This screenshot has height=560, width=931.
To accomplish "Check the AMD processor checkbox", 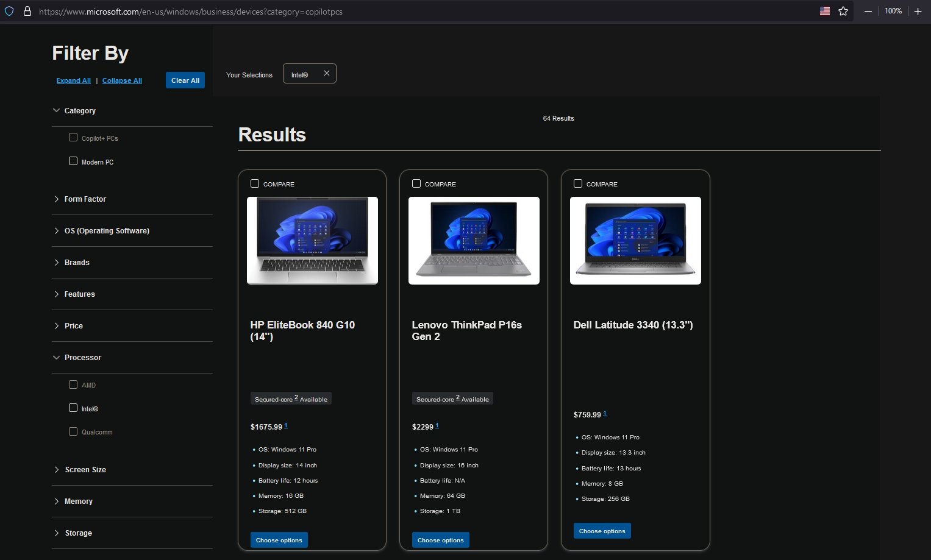I will coord(73,385).
